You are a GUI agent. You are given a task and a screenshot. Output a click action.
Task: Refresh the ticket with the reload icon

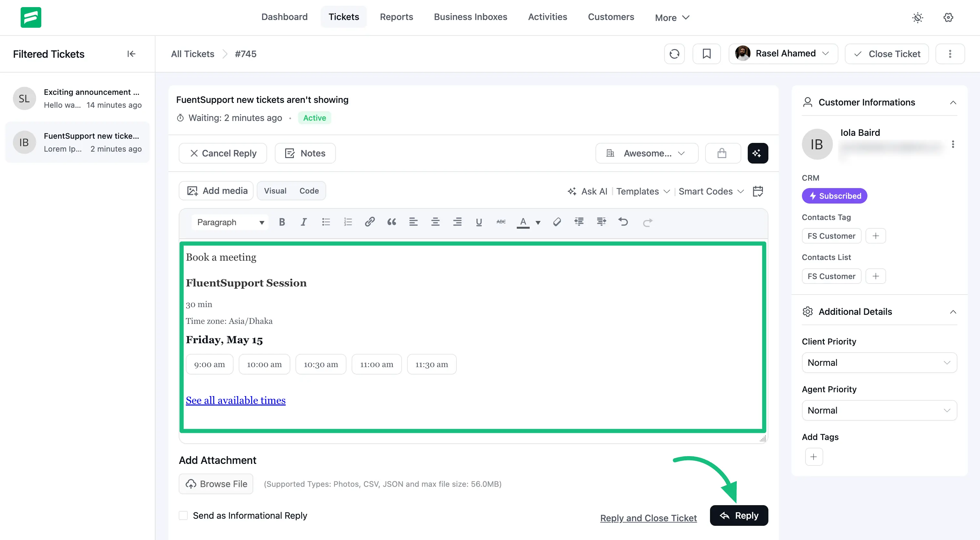pos(674,54)
